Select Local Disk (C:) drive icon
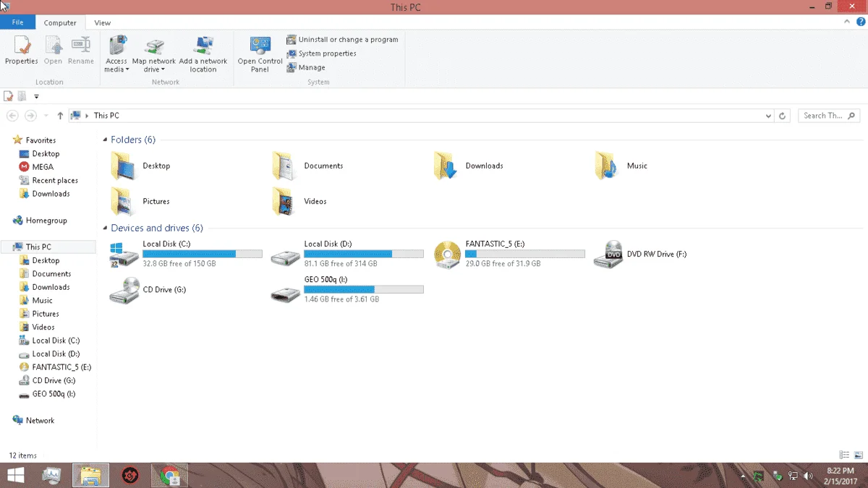The width and height of the screenshot is (868, 488). (x=124, y=254)
